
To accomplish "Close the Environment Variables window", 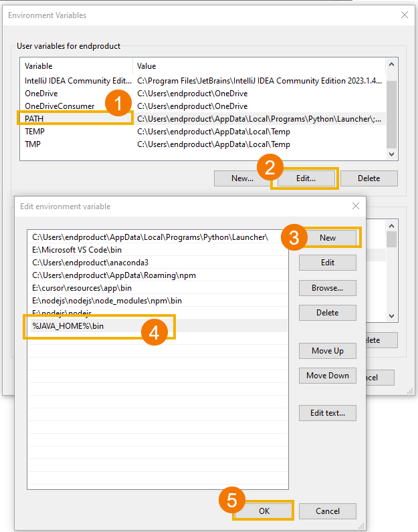I will click(404, 15).
